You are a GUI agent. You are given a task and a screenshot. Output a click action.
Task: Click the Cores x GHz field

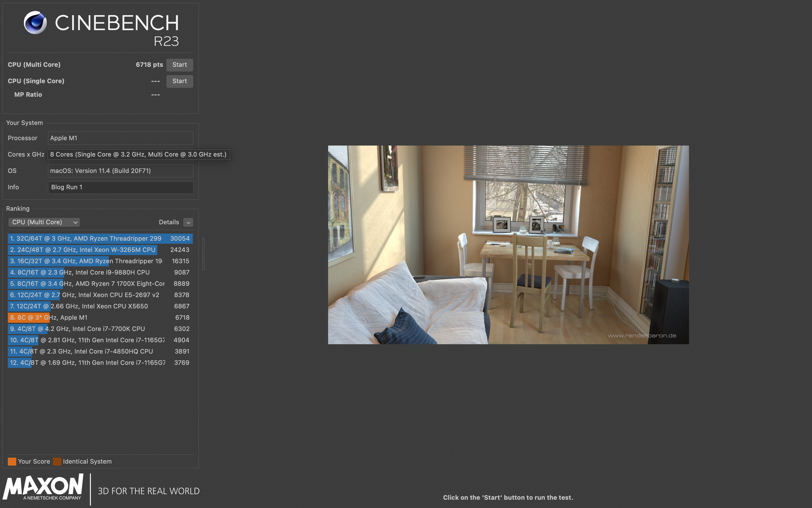tap(138, 154)
